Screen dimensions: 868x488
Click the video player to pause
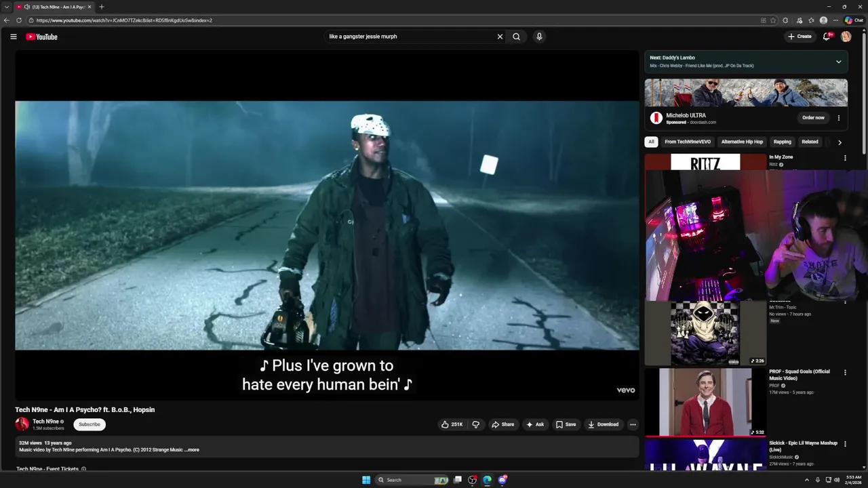click(x=327, y=225)
